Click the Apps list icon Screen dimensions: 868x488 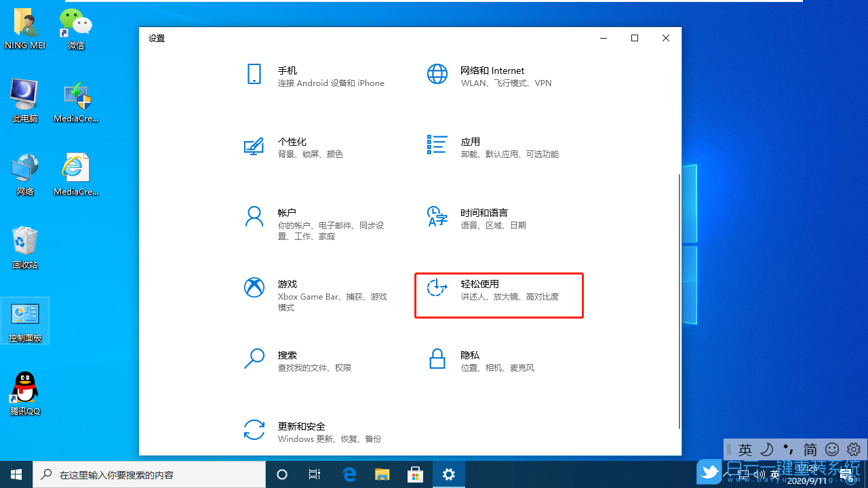[437, 144]
